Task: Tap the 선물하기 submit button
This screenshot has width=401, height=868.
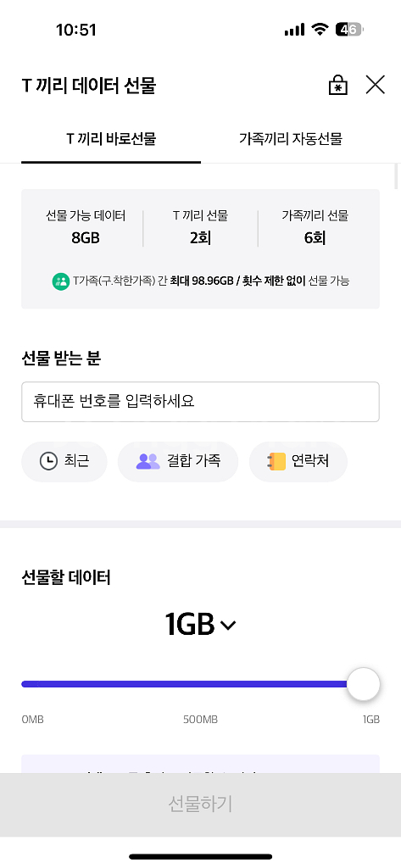Action: [200, 804]
